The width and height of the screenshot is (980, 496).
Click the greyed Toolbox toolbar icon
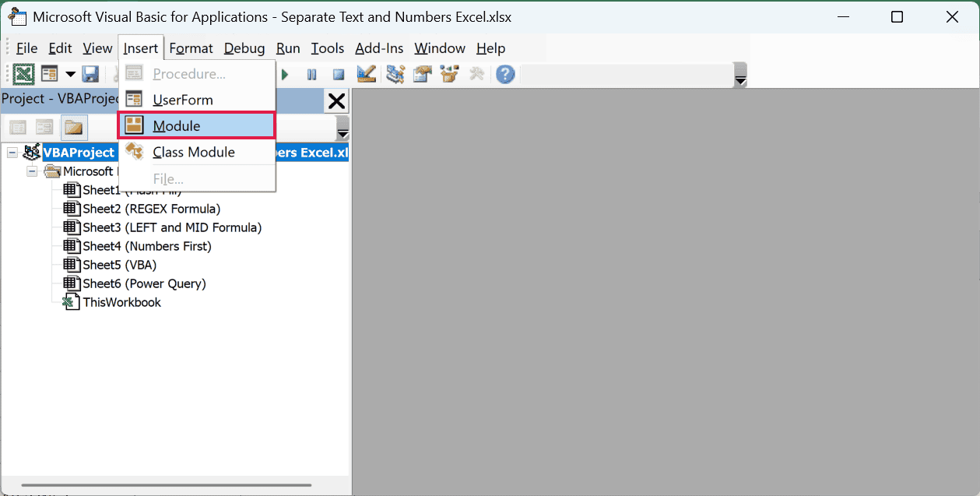coord(476,74)
